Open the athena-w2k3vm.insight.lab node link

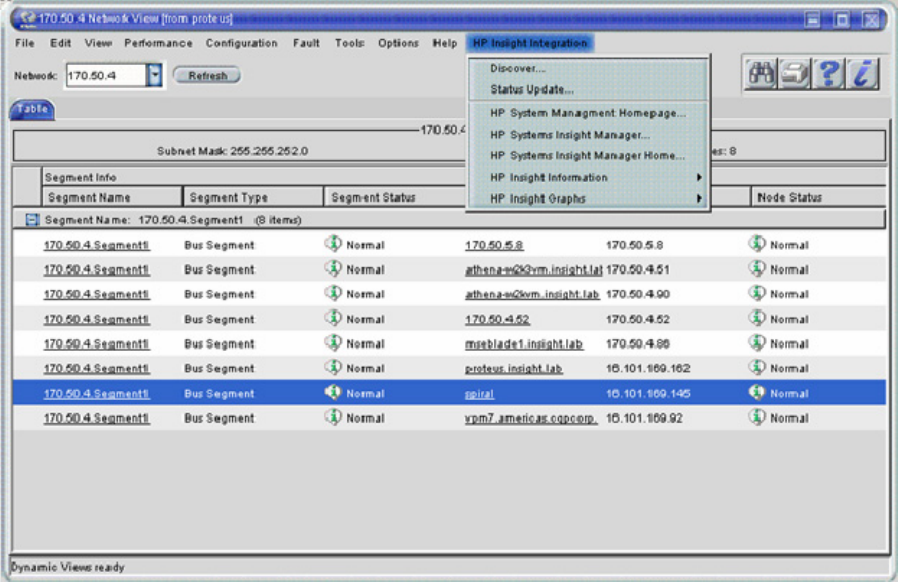[x=533, y=270]
